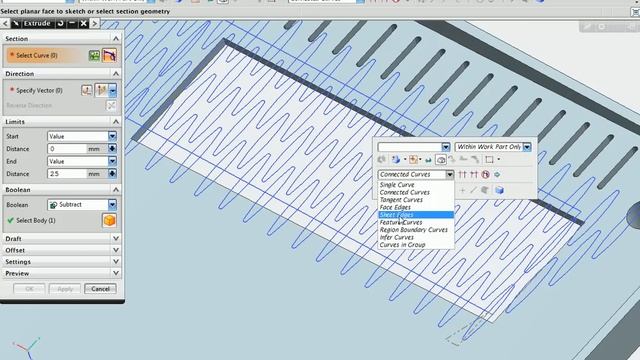Open the Boolean Subtract dropdown

(x=112, y=204)
